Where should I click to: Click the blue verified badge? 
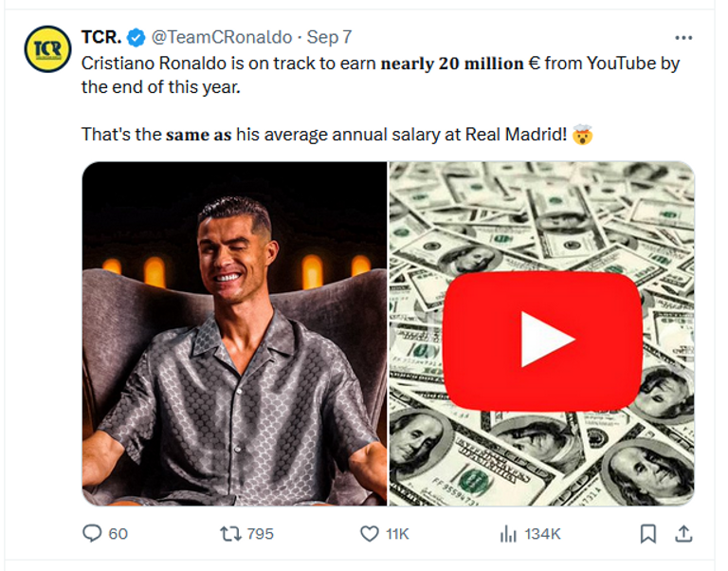tap(136, 38)
